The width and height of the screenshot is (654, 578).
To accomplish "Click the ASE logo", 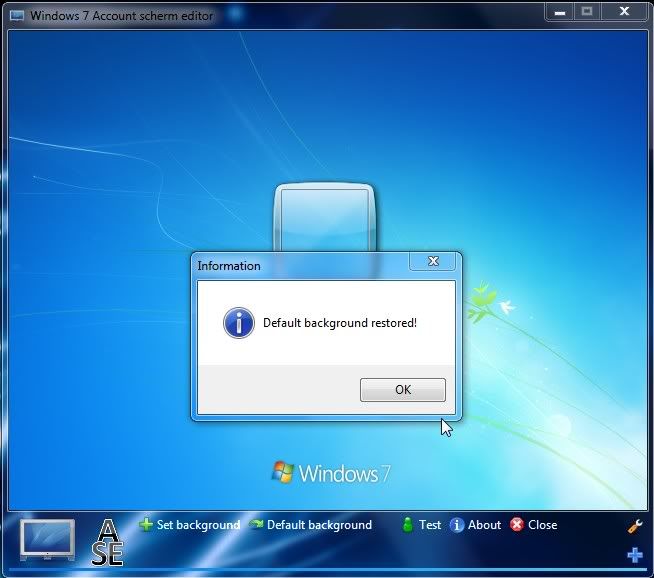I will click(x=107, y=542).
